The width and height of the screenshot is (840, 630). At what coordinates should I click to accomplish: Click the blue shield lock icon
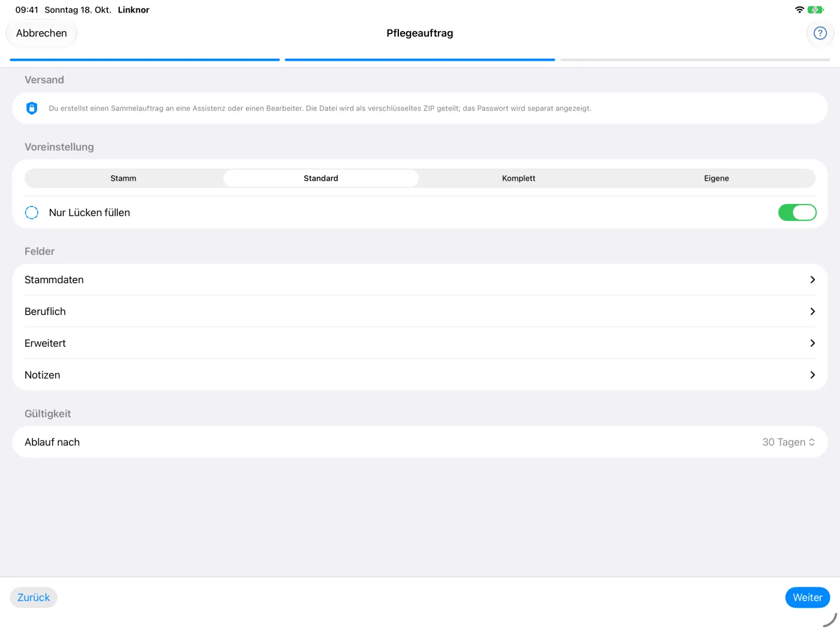tap(32, 108)
